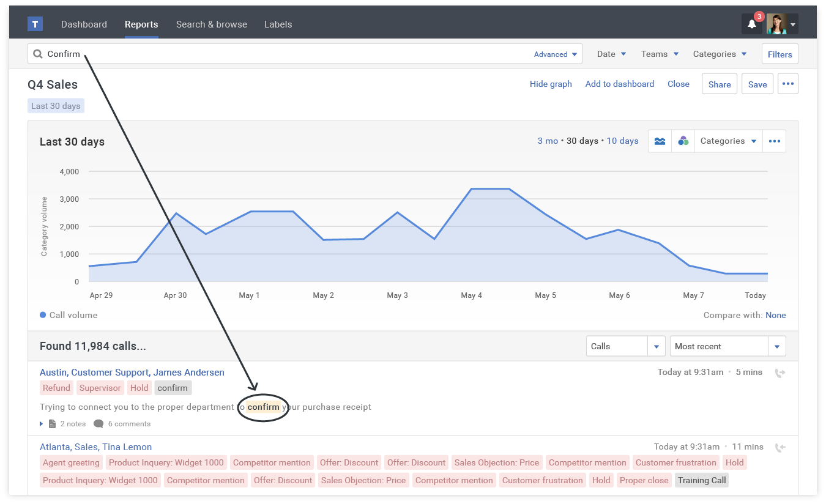This screenshot has height=504, width=826.
Task: Open the Most recent sort dropdown
Action: point(727,346)
